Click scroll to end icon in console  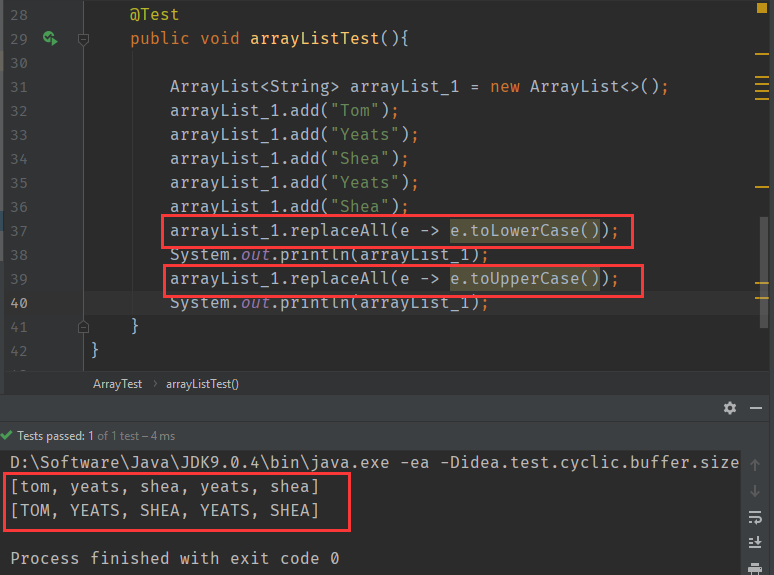(755, 543)
